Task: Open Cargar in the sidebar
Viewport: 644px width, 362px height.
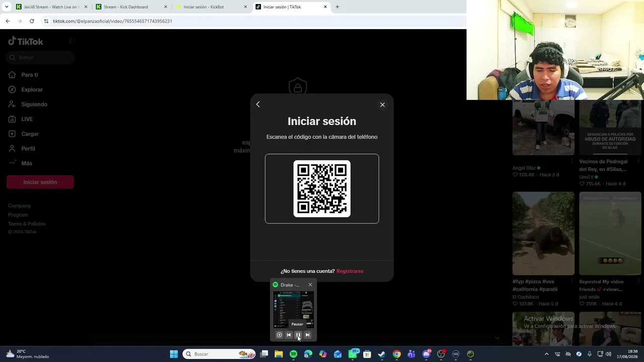Action: pos(24,134)
